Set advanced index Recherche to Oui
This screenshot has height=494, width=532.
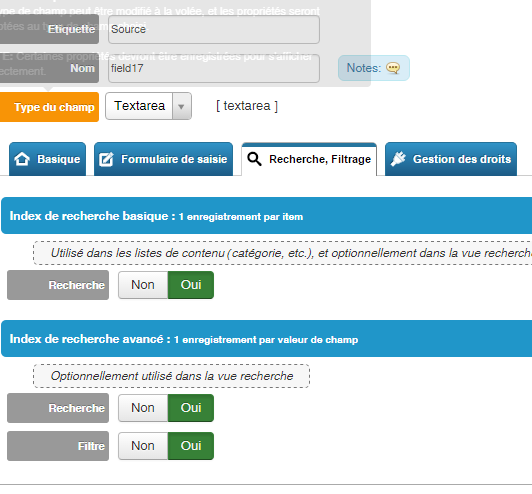pos(191,408)
